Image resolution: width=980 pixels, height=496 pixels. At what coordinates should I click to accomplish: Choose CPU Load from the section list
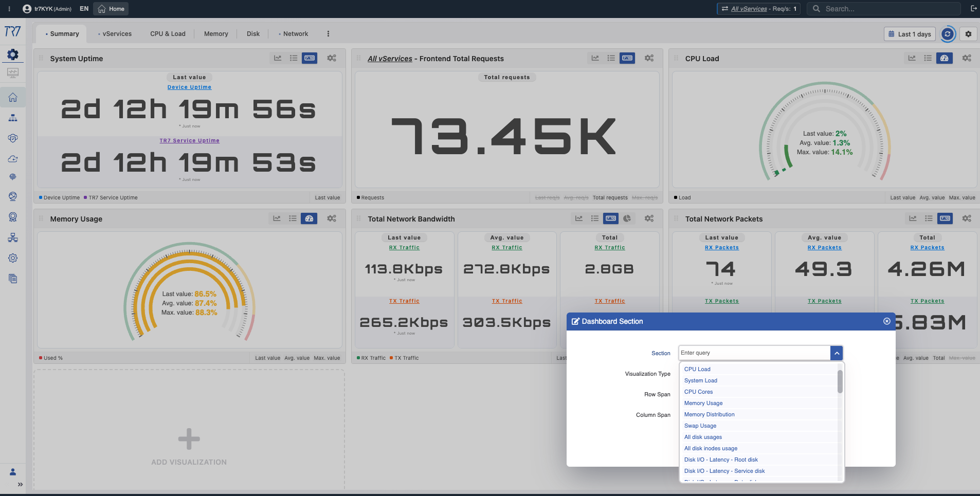click(697, 369)
